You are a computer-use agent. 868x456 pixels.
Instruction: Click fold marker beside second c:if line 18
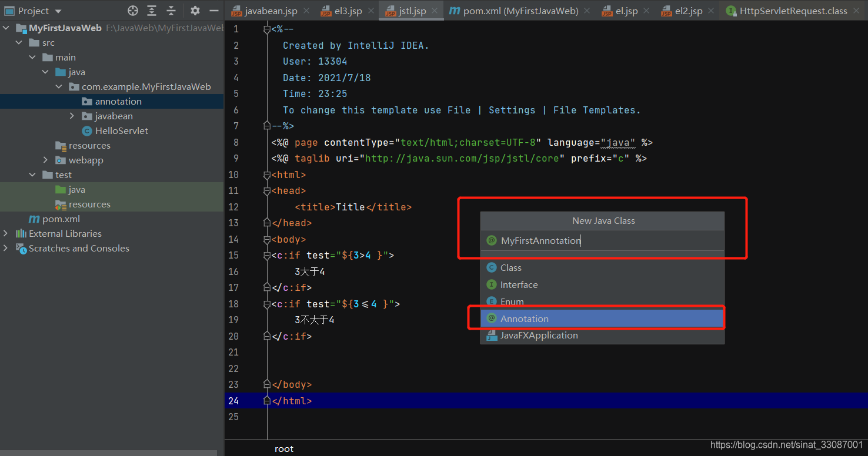coord(267,304)
